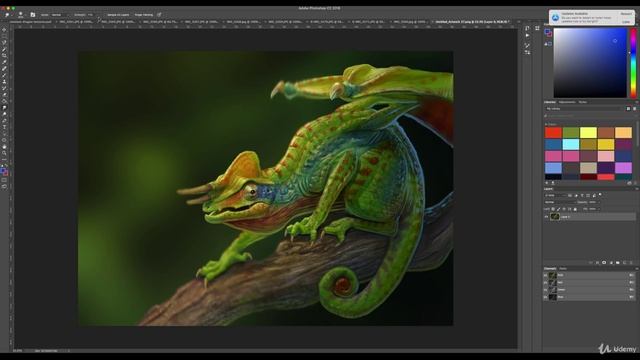Select the Lasso tool
The height and width of the screenshot is (360, 640).
pos(4,43)
